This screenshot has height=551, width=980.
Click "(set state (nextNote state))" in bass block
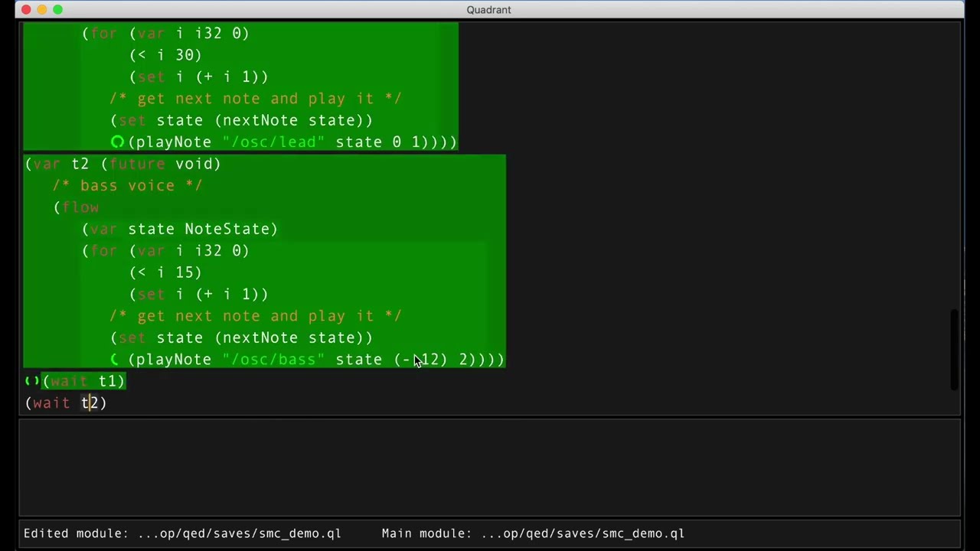coord(242,337)
